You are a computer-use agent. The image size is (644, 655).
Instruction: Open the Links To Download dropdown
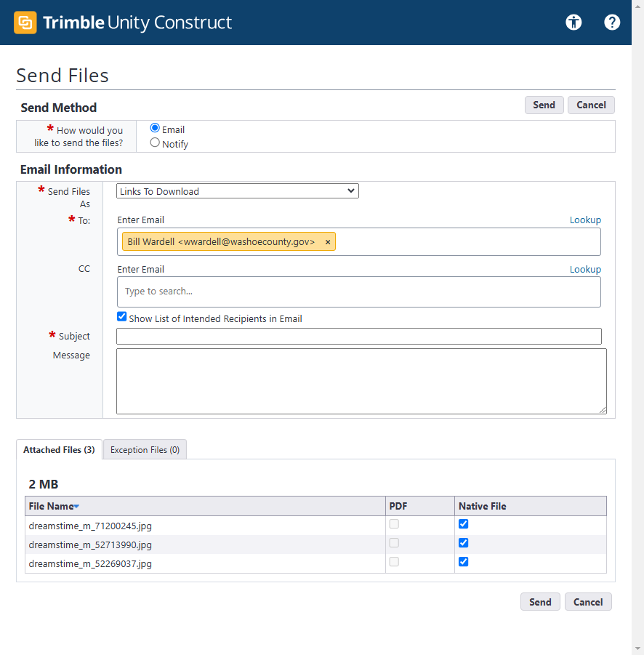coord(237,191)
